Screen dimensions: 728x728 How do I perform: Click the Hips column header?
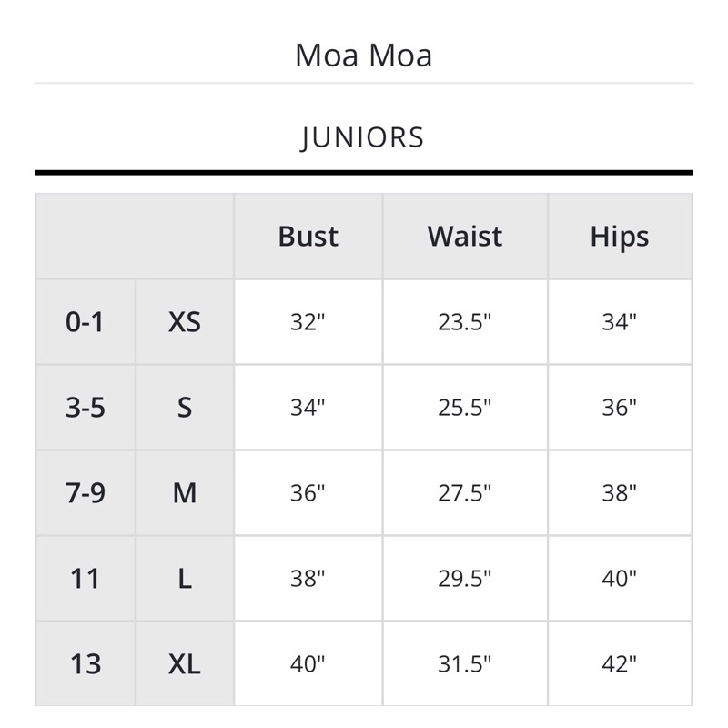coord(620,238)
